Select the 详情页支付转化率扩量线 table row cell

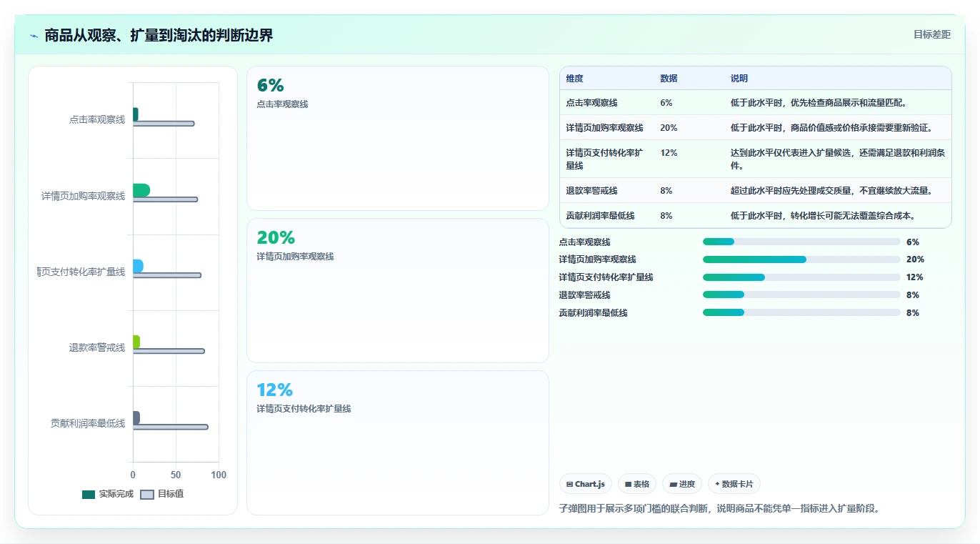coord(605,159)
